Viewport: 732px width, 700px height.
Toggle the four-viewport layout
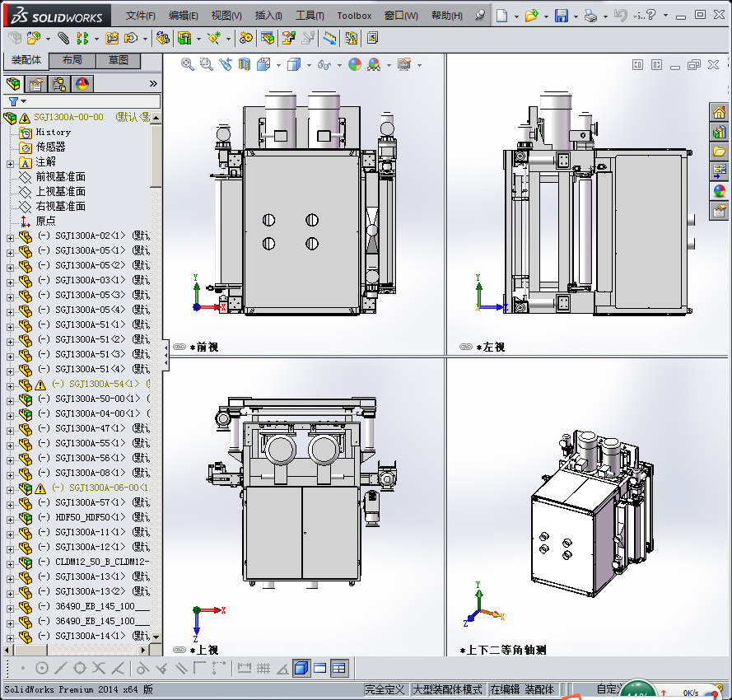coord(340,668)
